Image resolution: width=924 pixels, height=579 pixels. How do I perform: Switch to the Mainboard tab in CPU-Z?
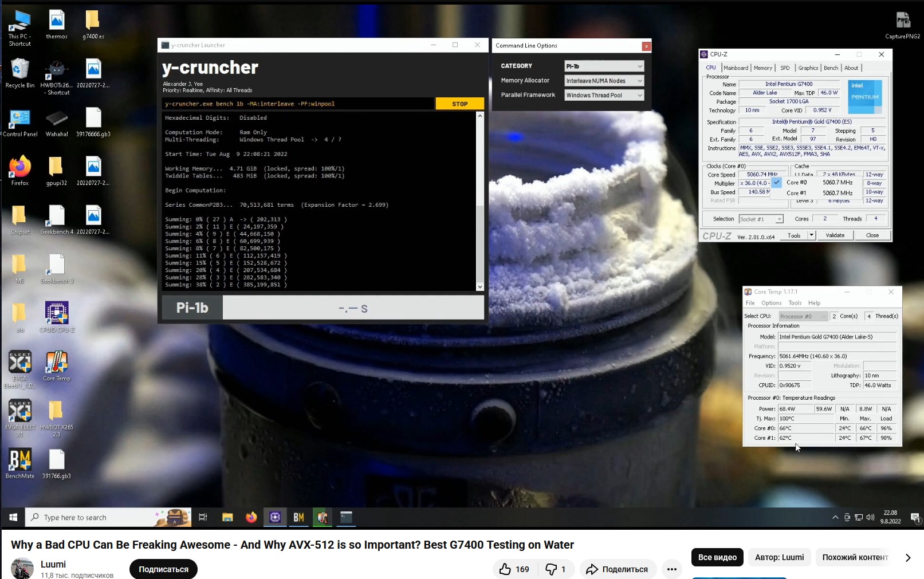[736, 68]
